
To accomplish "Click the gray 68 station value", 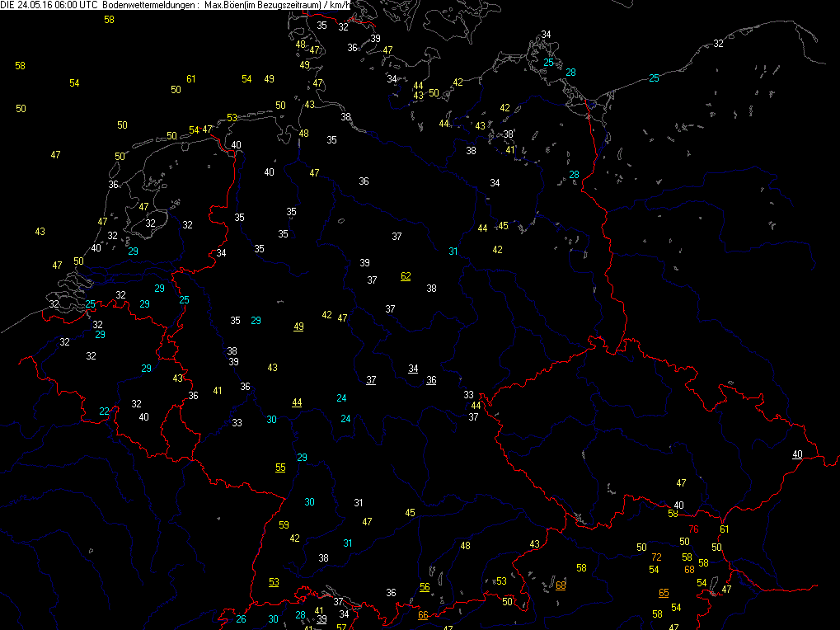I will pos(561,585).
